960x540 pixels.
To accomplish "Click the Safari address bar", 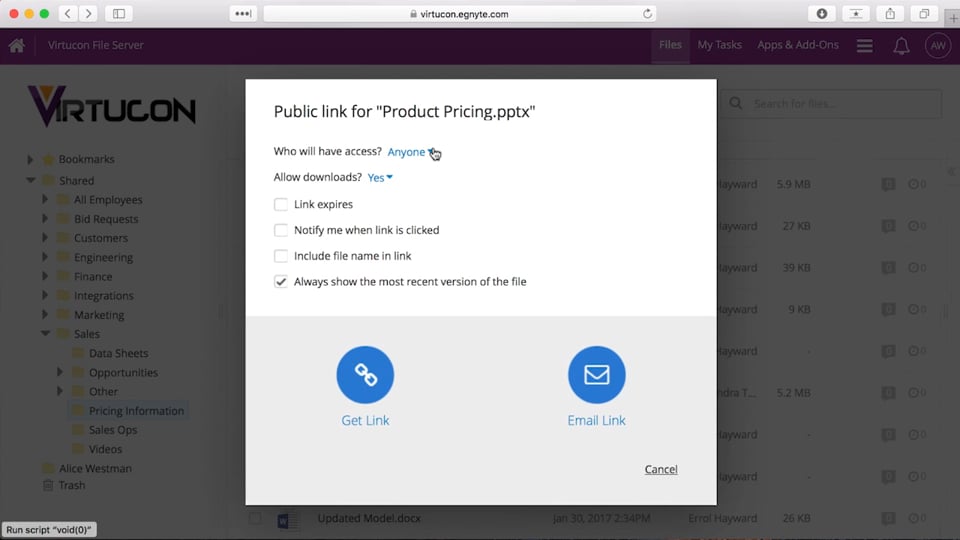I will [460, 14].
